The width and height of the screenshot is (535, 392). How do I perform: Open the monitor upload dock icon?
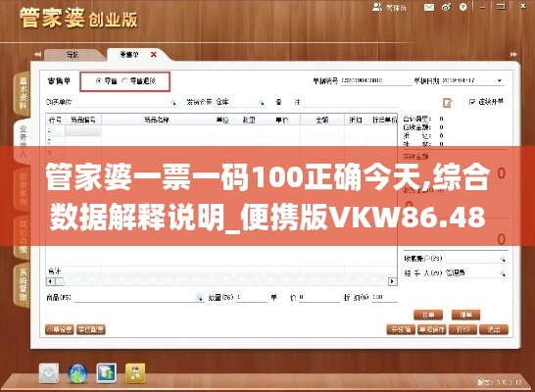(107, 373)
